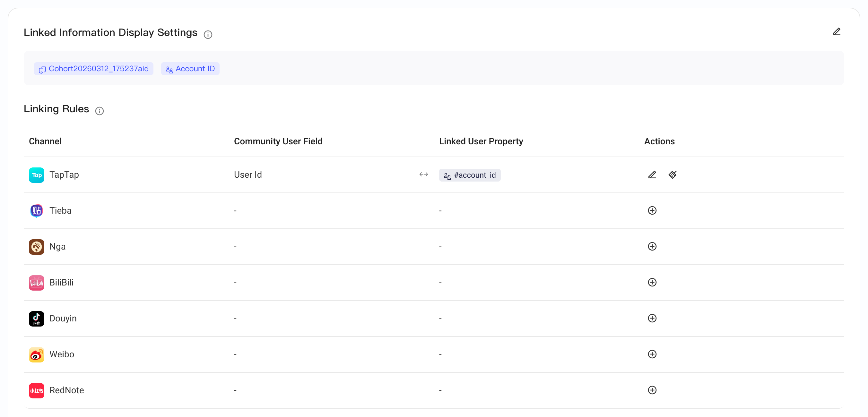
Task: Click the 'Nga' channel name
Action: pos(57,247)
